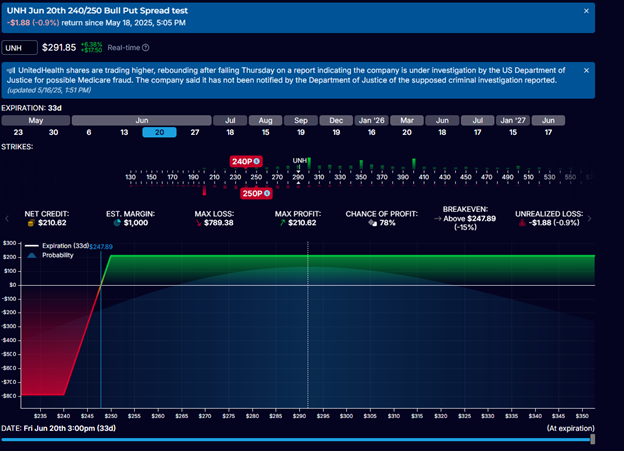This screenshot has height=451, width=624.
Task: Select the Aug expiration month tab
Action: click(265, 121)
